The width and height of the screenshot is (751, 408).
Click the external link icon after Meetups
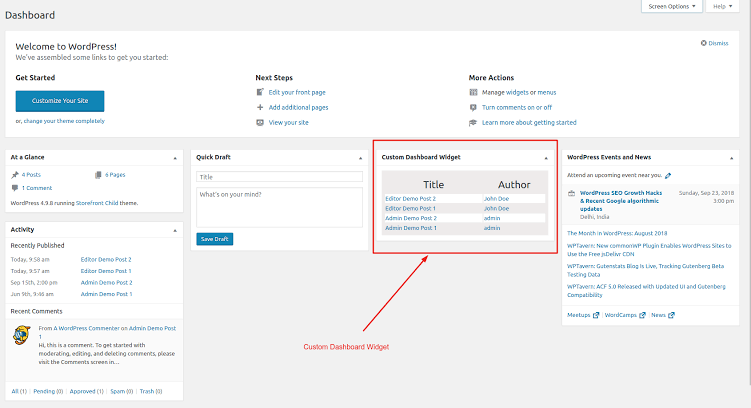tap(596, 315)
